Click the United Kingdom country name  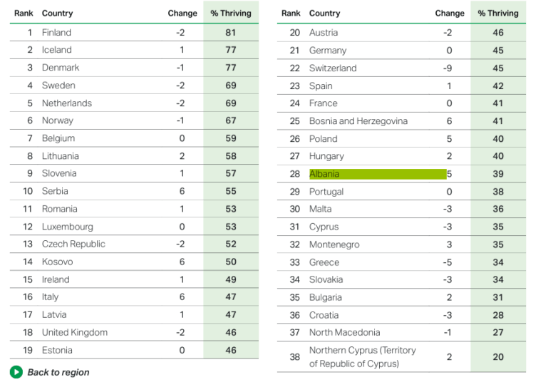point(74,332)
